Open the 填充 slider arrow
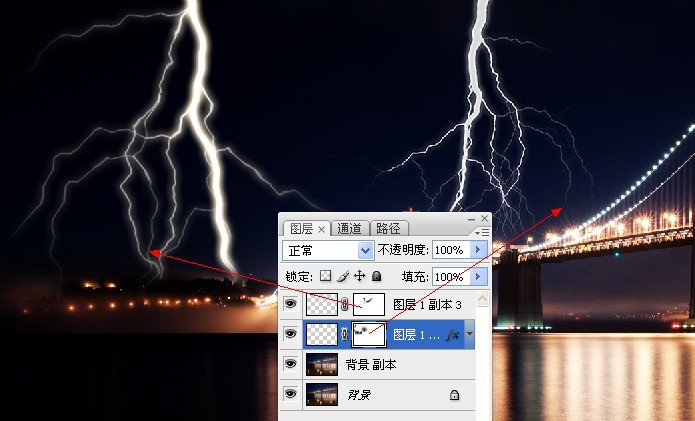 click(x=478, y=277)
